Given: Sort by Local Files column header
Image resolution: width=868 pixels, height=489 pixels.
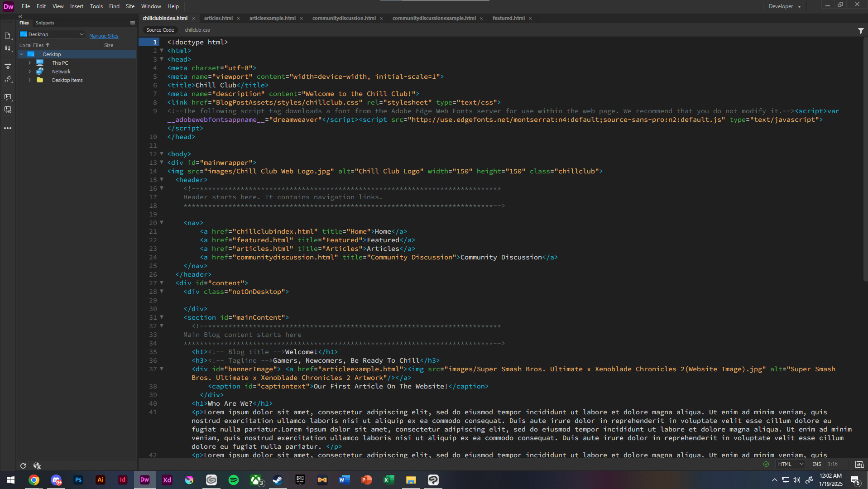Looking at the screenshot, I should 34,45.
